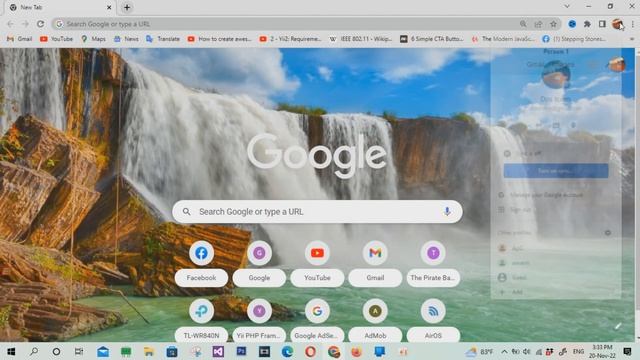The height and width of the screenshot is (360, 640).
Task: Open the Gmail shortcut tile
Action: 375,263
